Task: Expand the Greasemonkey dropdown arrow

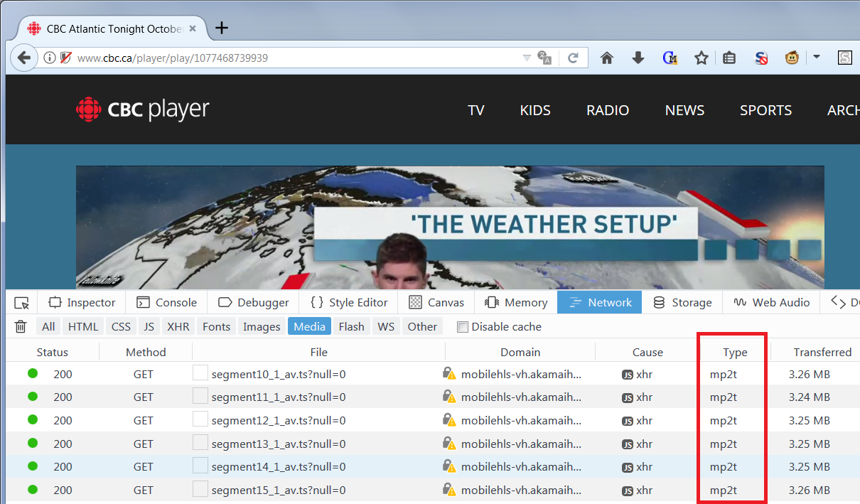Action: point(817,57)
